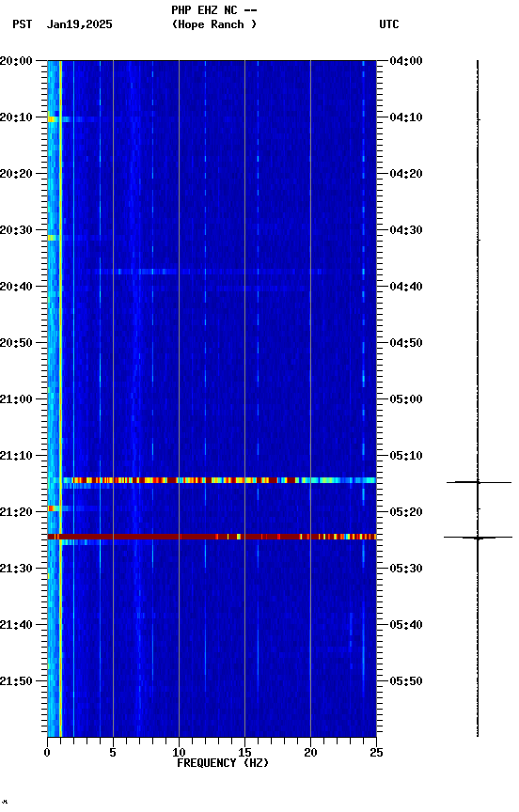This screenshot has width=519, height=812.
Task: Click the station title 'PHP EHZ NC --'
Action: point(214,9)
